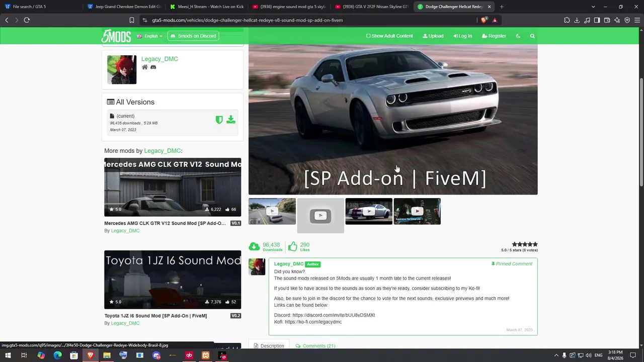The height and width of the screenshot is (362, 644).
Task: Toggle the browser sidebar panel
Action: tap(597, 20)
